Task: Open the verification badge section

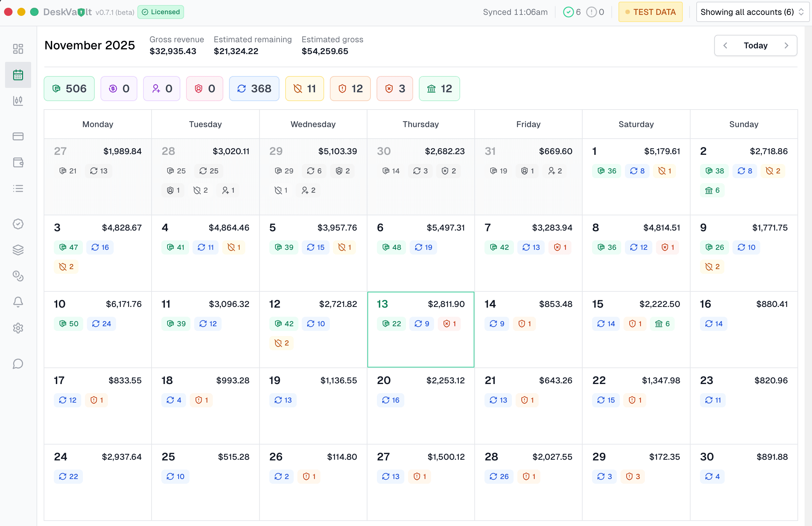Action: pyautogui.click(x=18, y=224)
